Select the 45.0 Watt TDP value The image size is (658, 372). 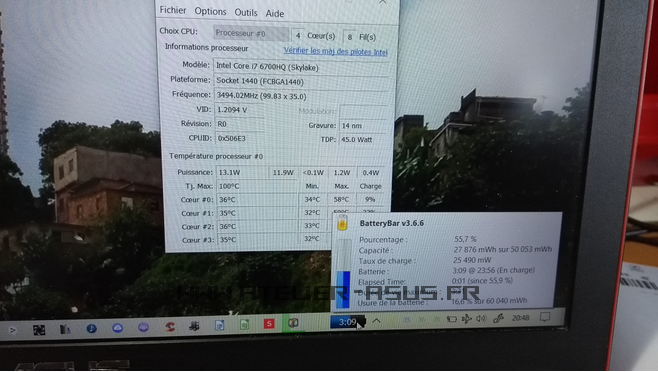363,139
